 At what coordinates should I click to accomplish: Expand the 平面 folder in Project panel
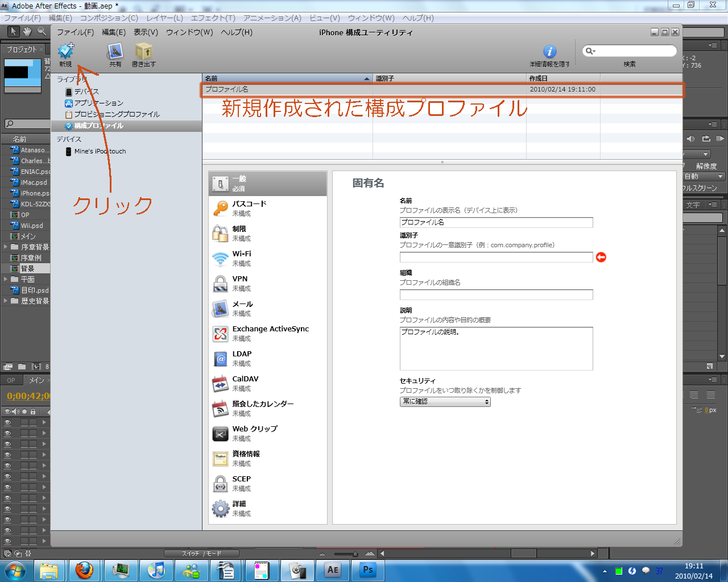(x=6, y=279)
